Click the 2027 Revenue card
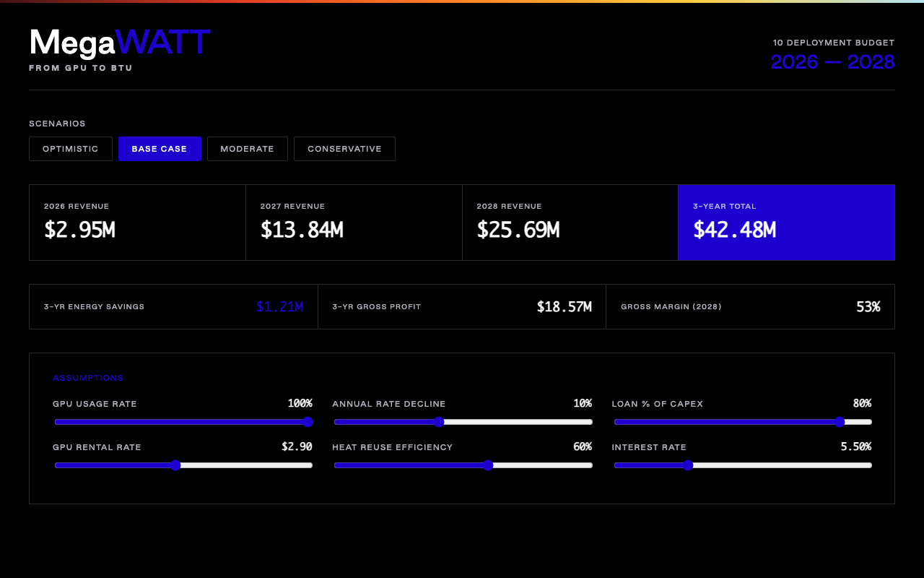 pos(354,223)
